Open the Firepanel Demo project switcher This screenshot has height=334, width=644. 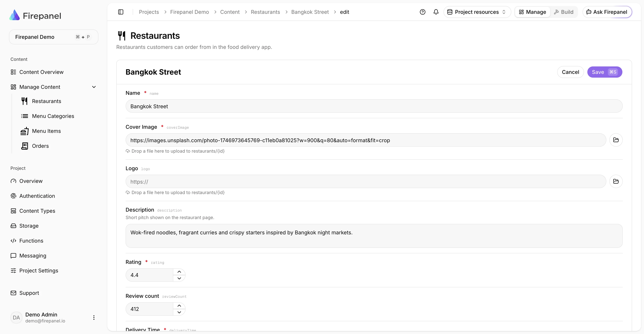click(53, 37)
